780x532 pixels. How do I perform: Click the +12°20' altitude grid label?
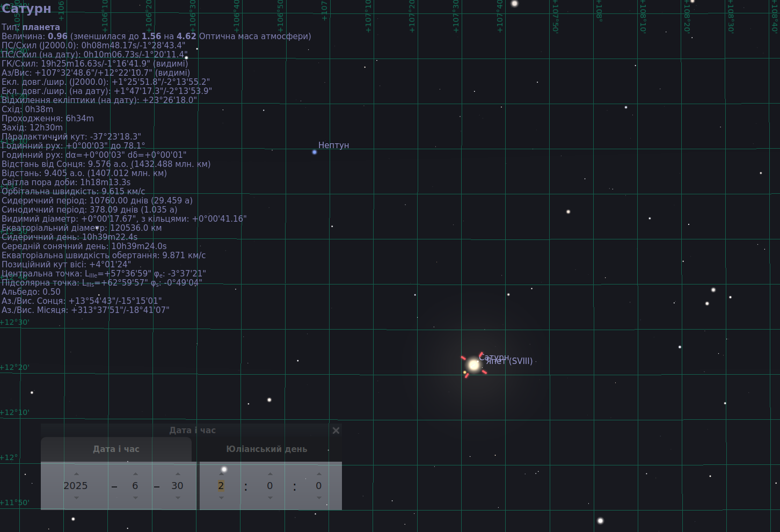click(x=14, y=367)
